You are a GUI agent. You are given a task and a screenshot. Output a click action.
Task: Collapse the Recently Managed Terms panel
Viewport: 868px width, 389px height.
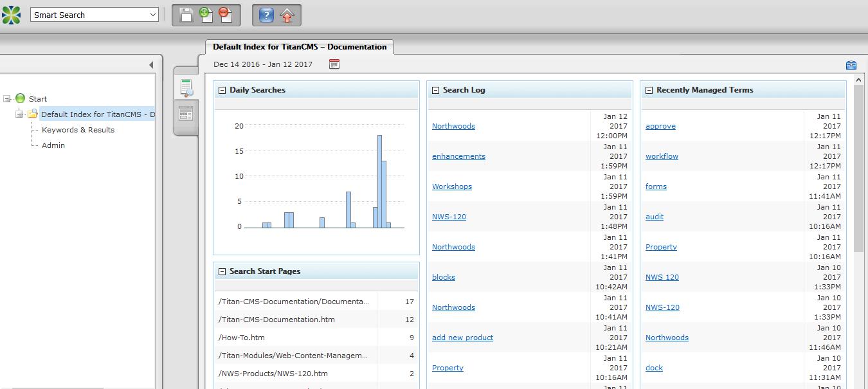tap(649, 90)
